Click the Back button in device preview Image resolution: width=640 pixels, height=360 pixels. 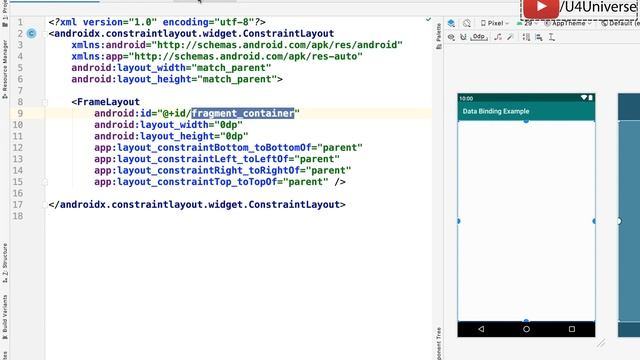tap(481, 329)
